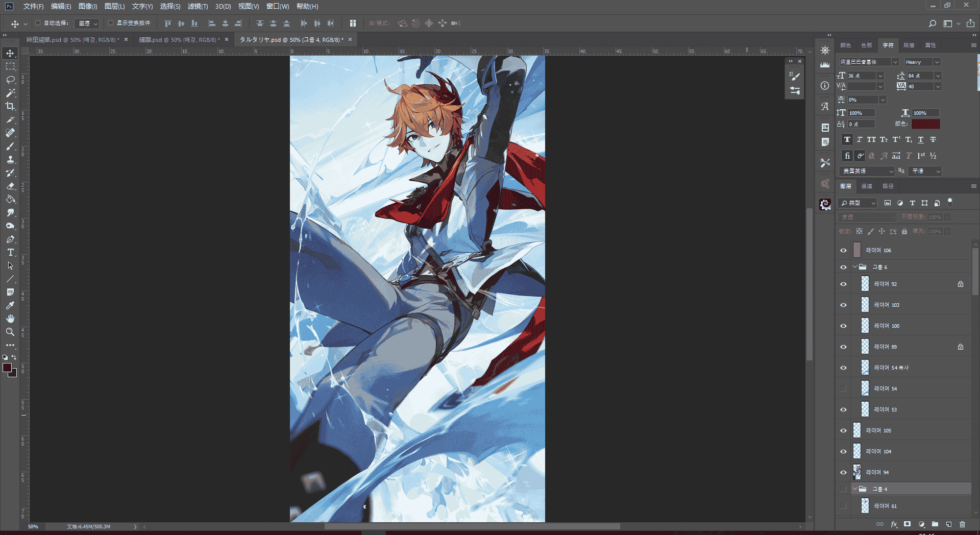This screenshot has width=980, height=535.
Task: Open the layer filter 类型 dropdown
Action: pos(857,203)
